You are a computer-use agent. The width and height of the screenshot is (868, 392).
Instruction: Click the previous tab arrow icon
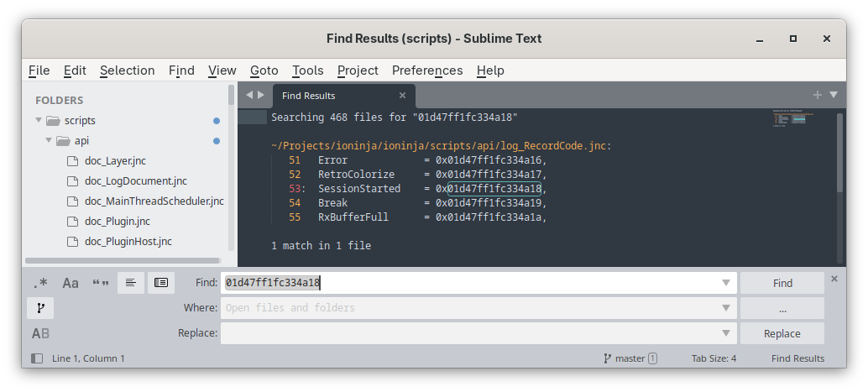[249, 95]
